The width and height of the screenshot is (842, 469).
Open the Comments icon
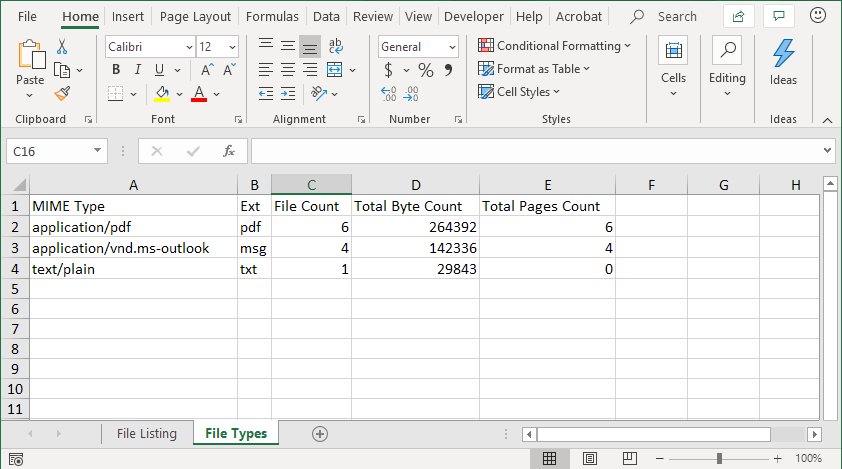(x=779, y=17)
